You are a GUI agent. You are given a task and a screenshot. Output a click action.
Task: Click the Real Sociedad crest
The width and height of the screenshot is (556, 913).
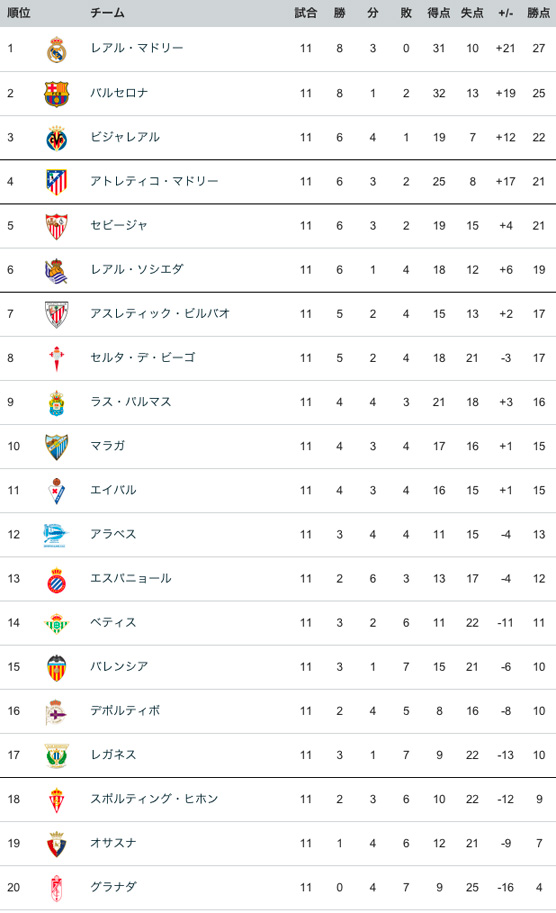pyautogui.click(x=56, y=270)
